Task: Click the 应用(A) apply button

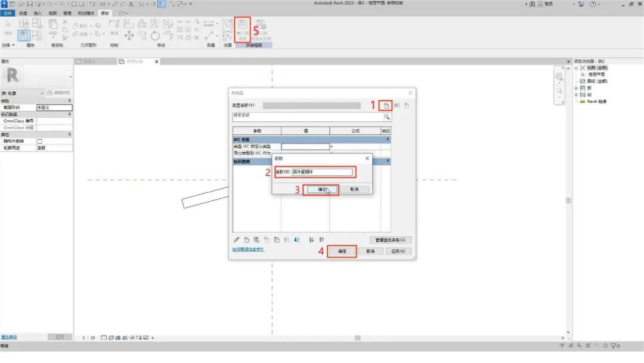Action: point(398,251)
